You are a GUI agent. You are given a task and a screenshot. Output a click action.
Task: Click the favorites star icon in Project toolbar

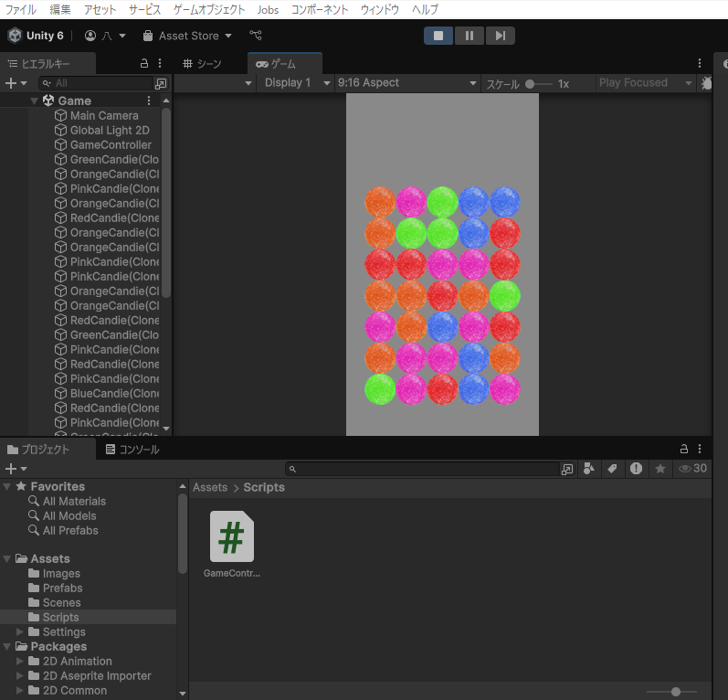pos(660,469)
